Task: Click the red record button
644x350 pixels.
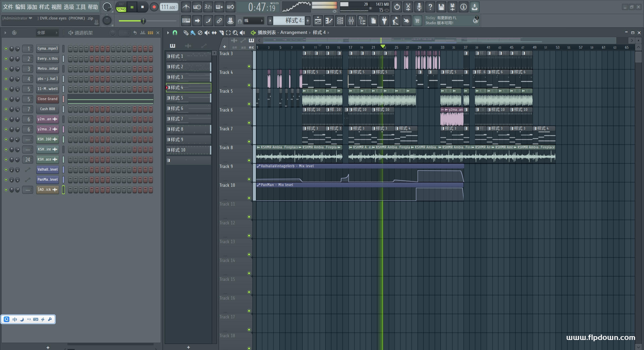Action: 154,7
